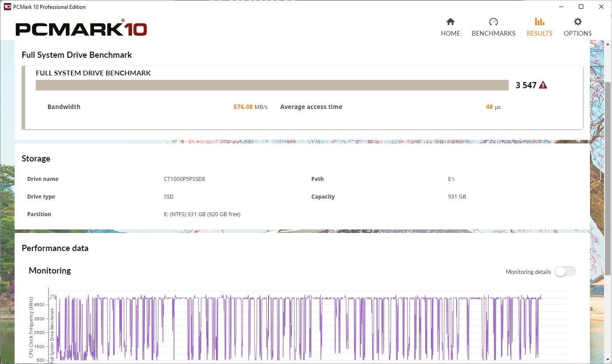The height and width of the screenshot is (364, 612).
Task: Click the PCMark 10 app icon in title bar
Action: point(7,7)
